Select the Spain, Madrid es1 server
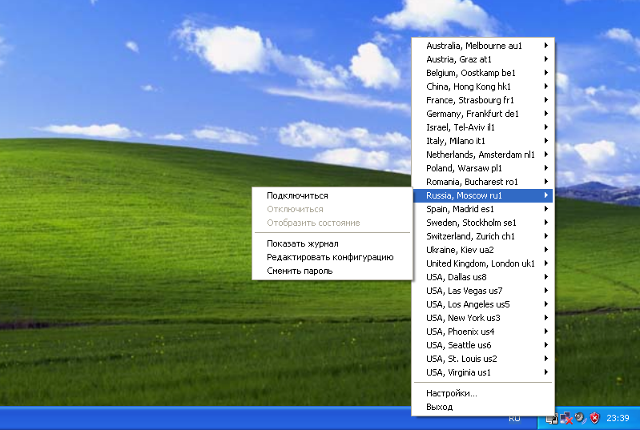Screen dimensions: 640x430 483,209
